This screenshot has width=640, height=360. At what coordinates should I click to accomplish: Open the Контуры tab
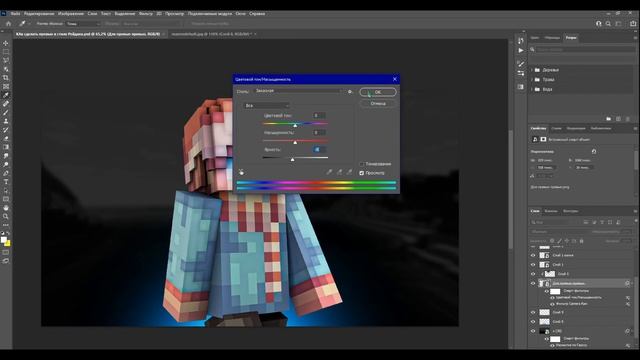point(570,211)
